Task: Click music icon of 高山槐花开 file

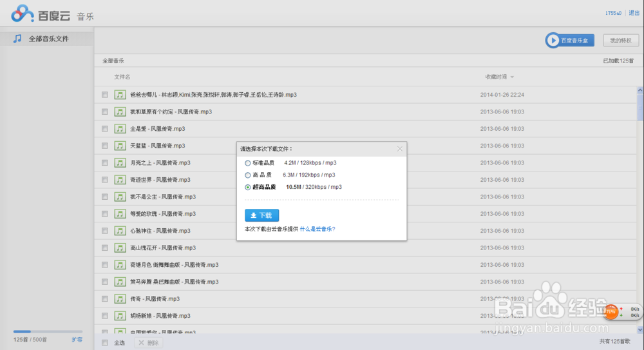Action: pos(120,248)
